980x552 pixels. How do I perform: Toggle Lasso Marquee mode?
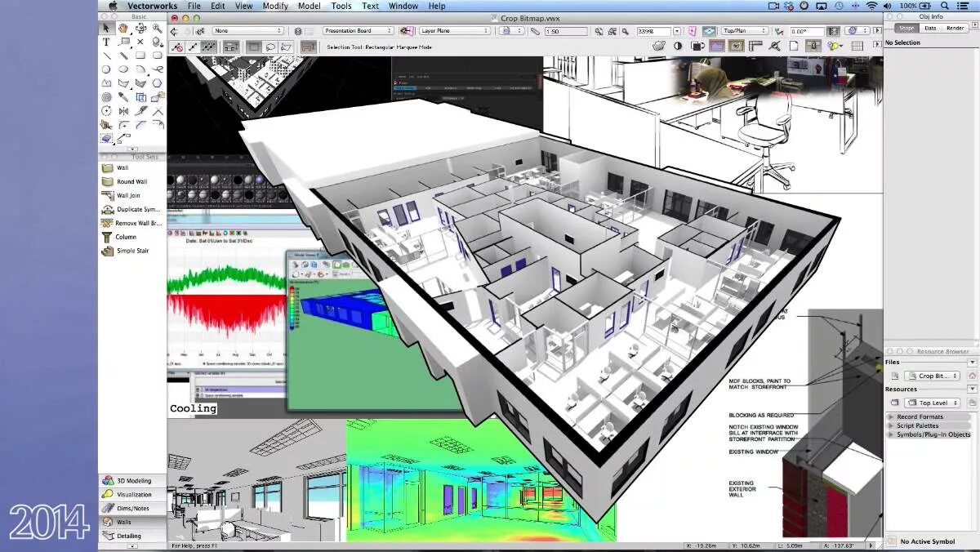[x=269, y=47]
